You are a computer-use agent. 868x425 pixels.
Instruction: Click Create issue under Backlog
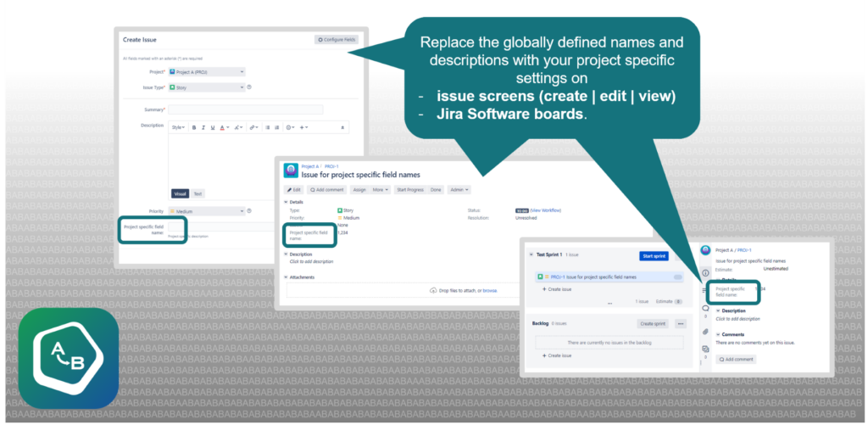pos(556,355)
